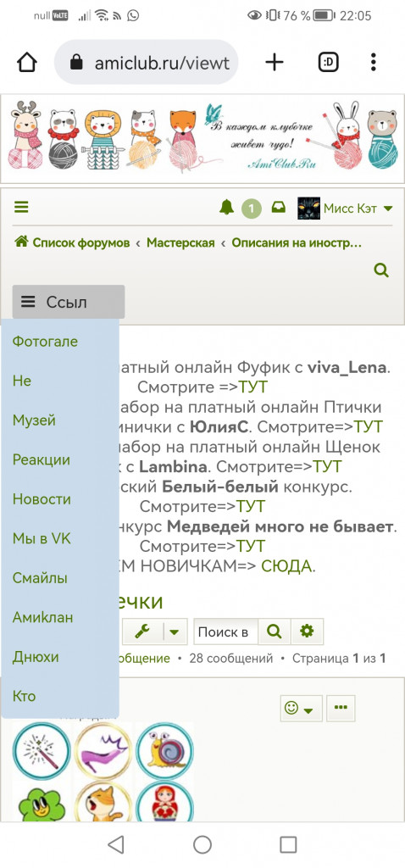Image resolution: width=405 pixels, height=868 pixels.
Task: Open the forum hamburger menu icon
Action: 21,209
